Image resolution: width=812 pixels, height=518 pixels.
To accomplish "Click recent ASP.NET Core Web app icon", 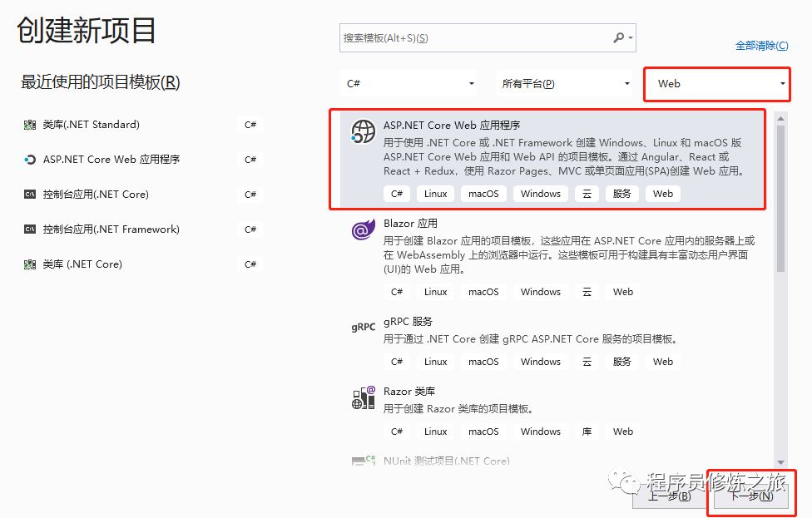I will 30,160.
